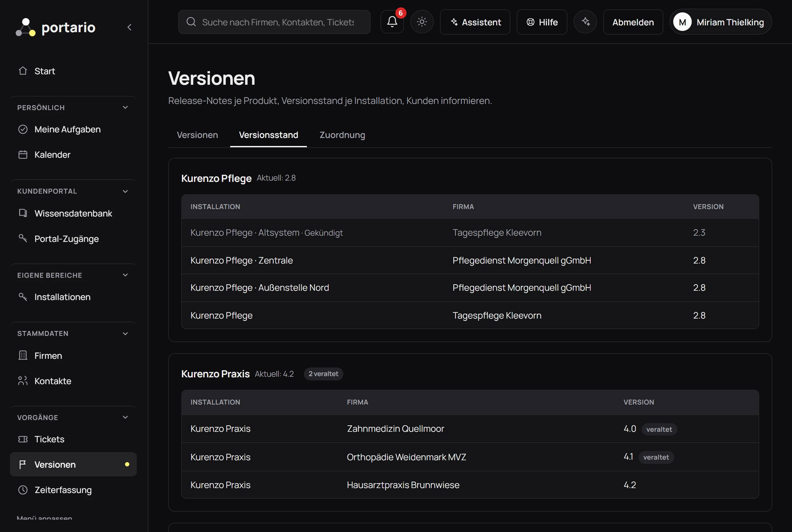Click Abmelden to log out
Viewport: 792px width, 532px height.
pyautogui.click(x=633, y=22)
